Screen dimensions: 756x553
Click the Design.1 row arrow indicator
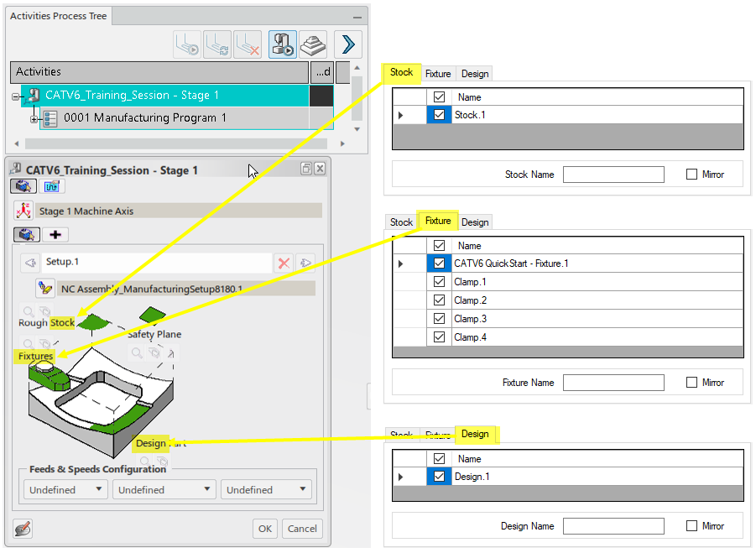click(401, 477)
